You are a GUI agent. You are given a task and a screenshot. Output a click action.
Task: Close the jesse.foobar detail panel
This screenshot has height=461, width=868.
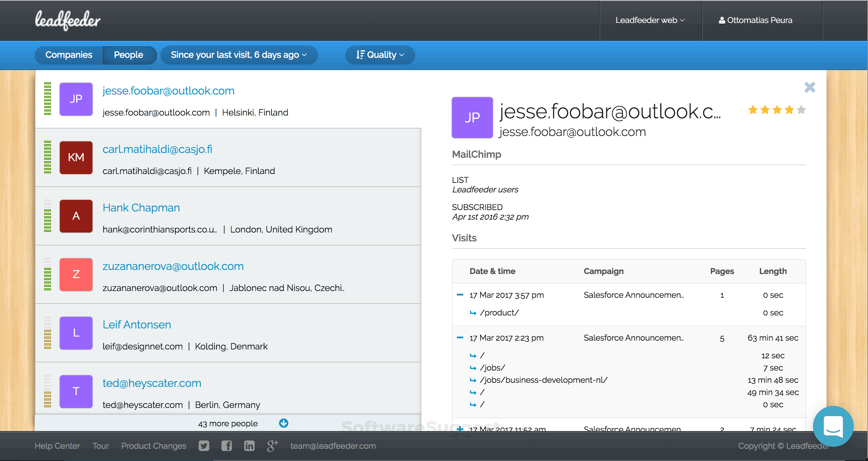coord(810,87)
